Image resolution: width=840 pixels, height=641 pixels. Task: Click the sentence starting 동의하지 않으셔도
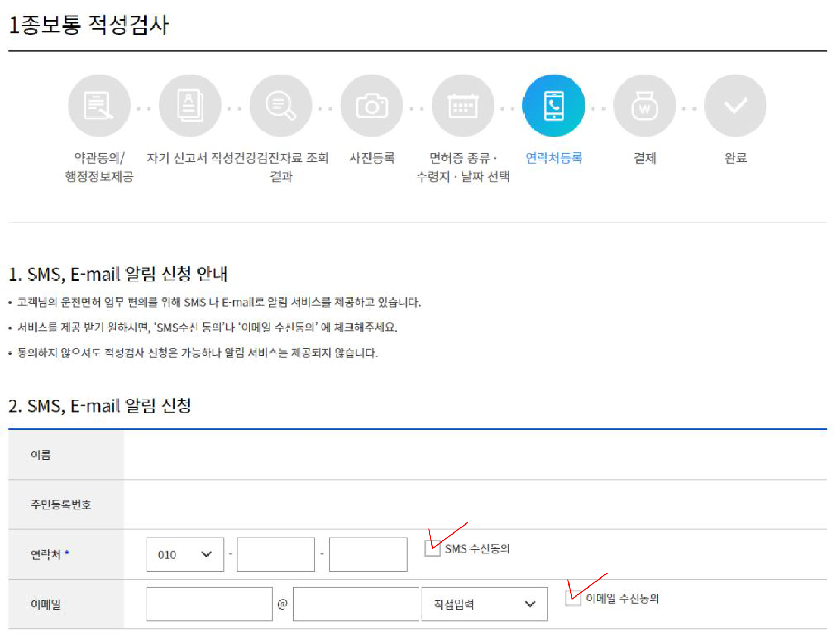point(197,353)
